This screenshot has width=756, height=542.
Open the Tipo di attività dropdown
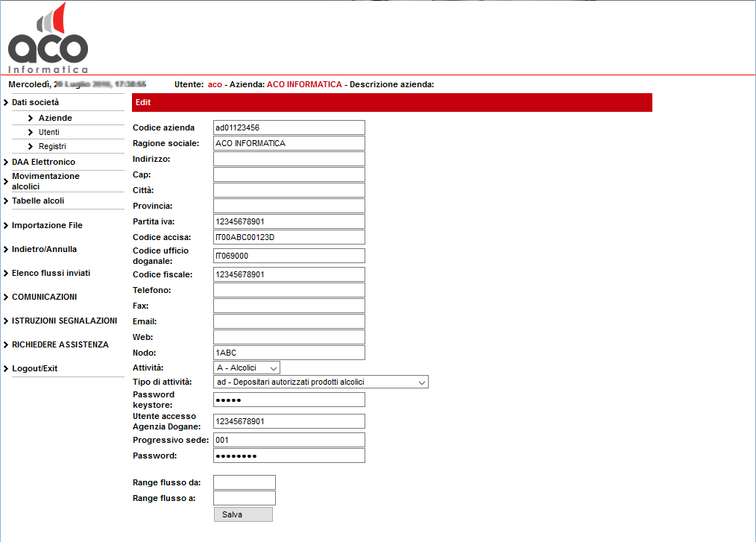[x=321, y=382]
